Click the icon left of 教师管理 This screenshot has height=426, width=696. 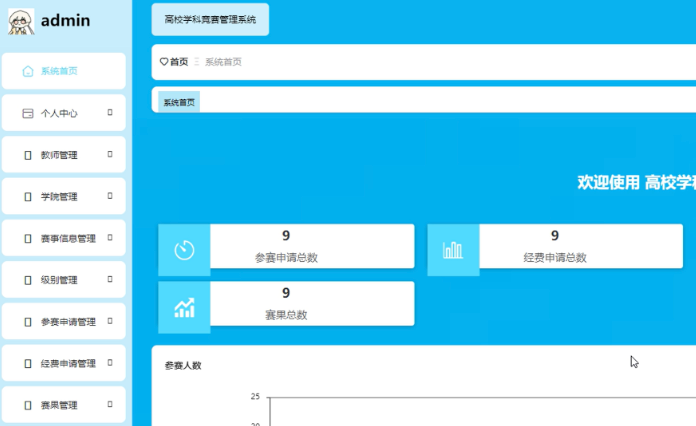28,155
